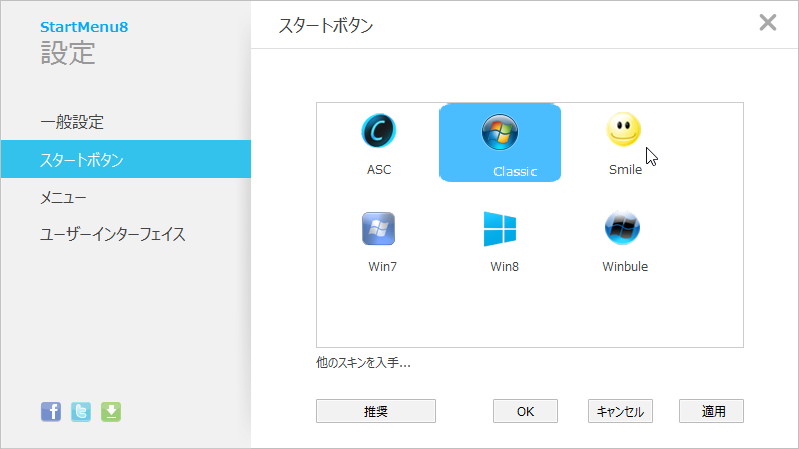
Task: Click the green download icon
Action: pyautogui.click(x=111, y=411)
